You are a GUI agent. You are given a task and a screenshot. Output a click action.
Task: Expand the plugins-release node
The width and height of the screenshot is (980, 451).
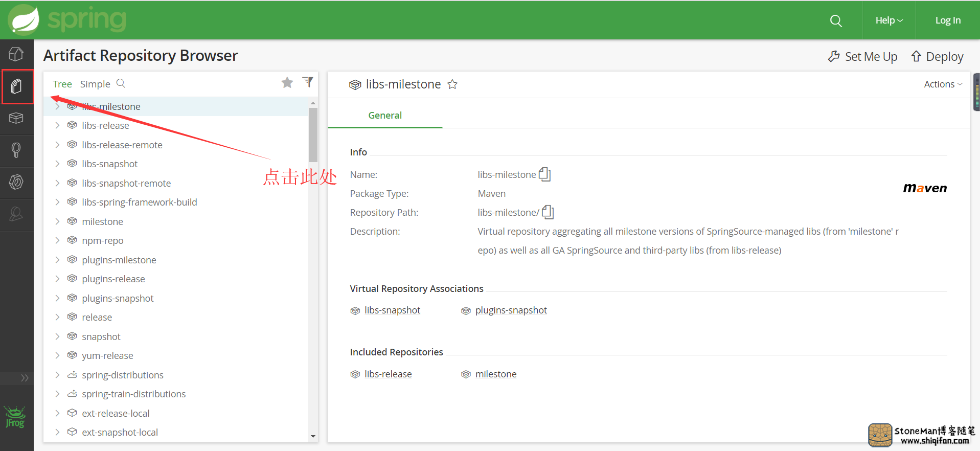(57, 279)
